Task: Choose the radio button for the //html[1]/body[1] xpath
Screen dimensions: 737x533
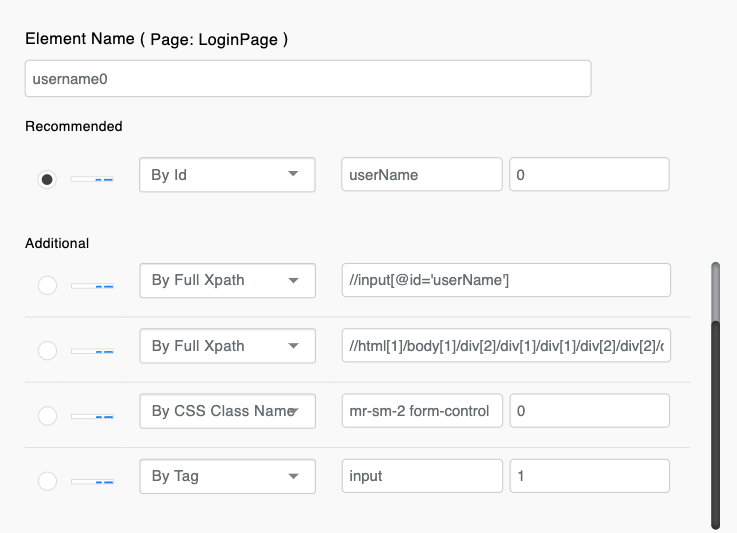Action: point(47,350)
